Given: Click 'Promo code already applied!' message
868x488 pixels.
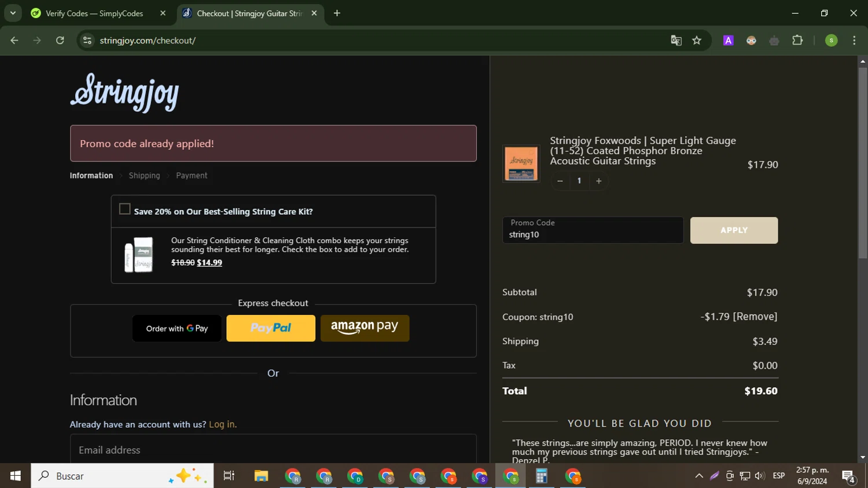Looking at the screenshot, I should click(x=147, y=144).
